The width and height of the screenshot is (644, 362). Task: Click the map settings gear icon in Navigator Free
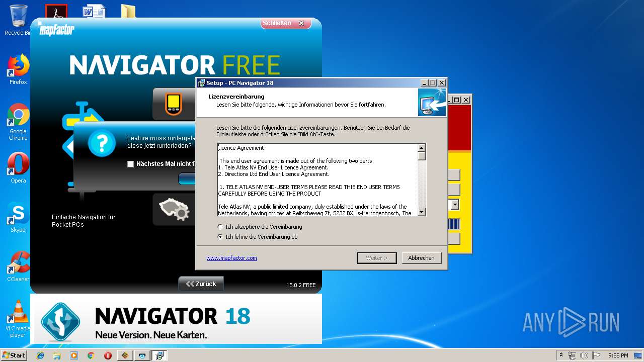(175, 210)
